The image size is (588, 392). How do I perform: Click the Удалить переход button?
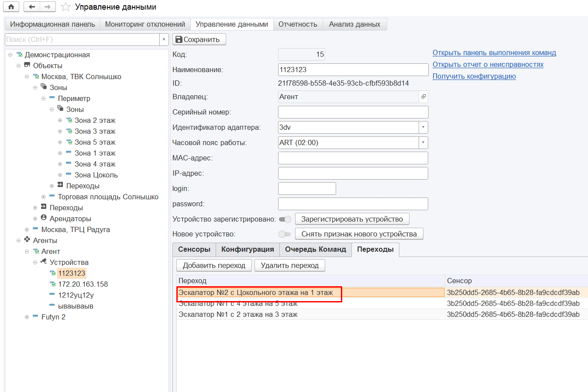(290, 265)
